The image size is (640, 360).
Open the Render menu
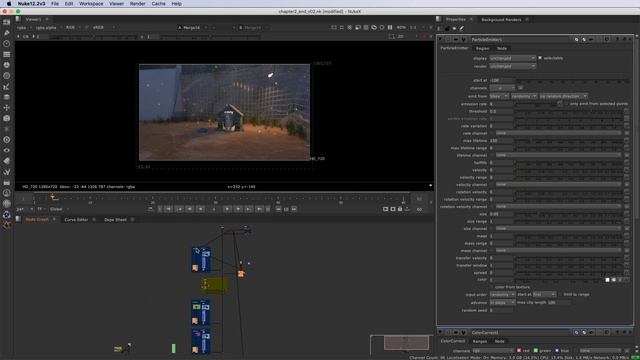point(138,4)
